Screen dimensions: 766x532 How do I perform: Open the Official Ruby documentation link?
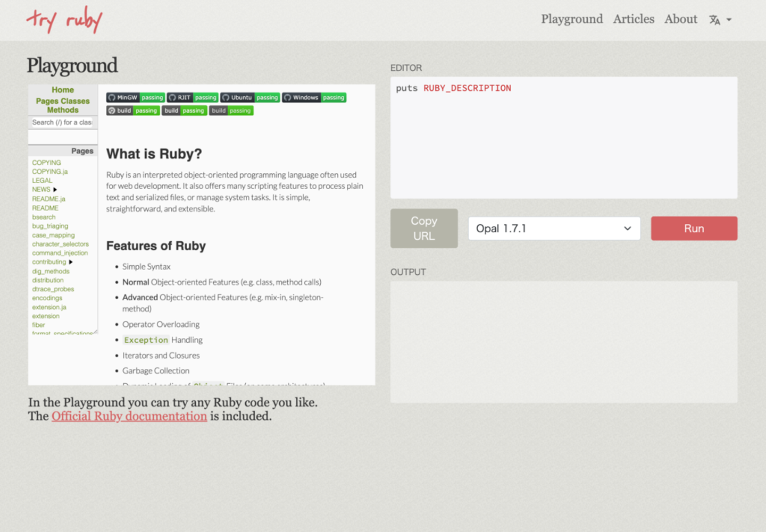pos(129,416)
